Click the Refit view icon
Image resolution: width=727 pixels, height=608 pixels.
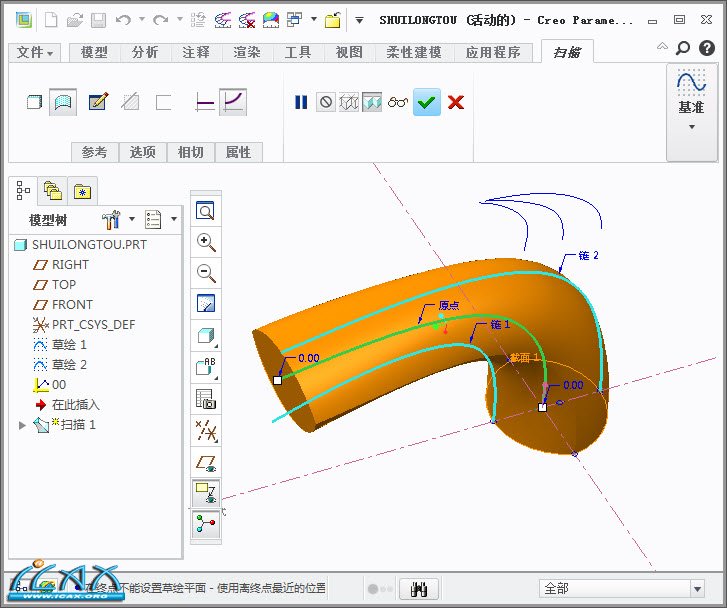click(206, 211)
